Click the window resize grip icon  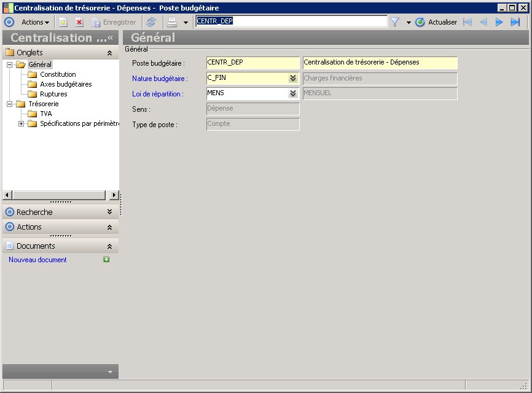(525, 386)
